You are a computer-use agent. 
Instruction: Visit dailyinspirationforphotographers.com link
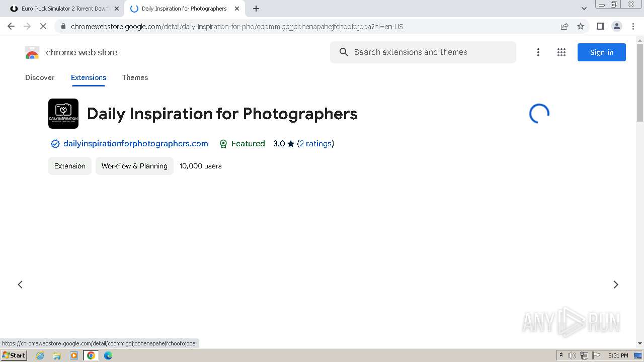click(136, 144)
